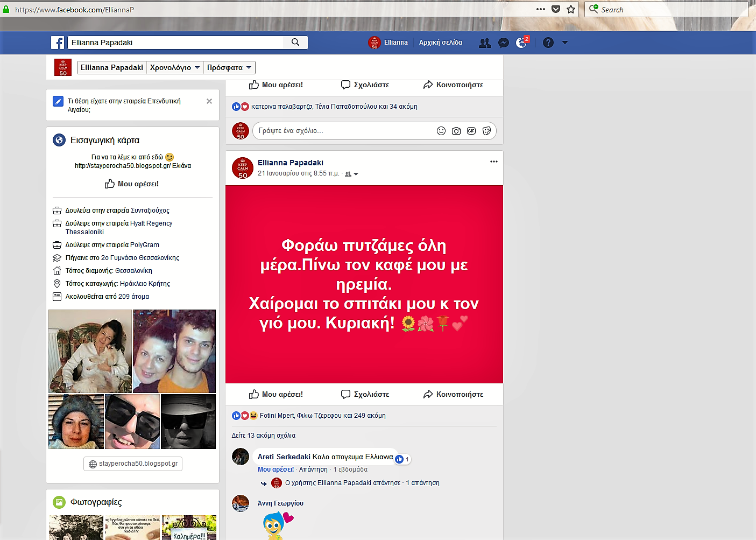756x540 pixels.
Task: Open post options three dots menu
Action: [x=494, y=162]
